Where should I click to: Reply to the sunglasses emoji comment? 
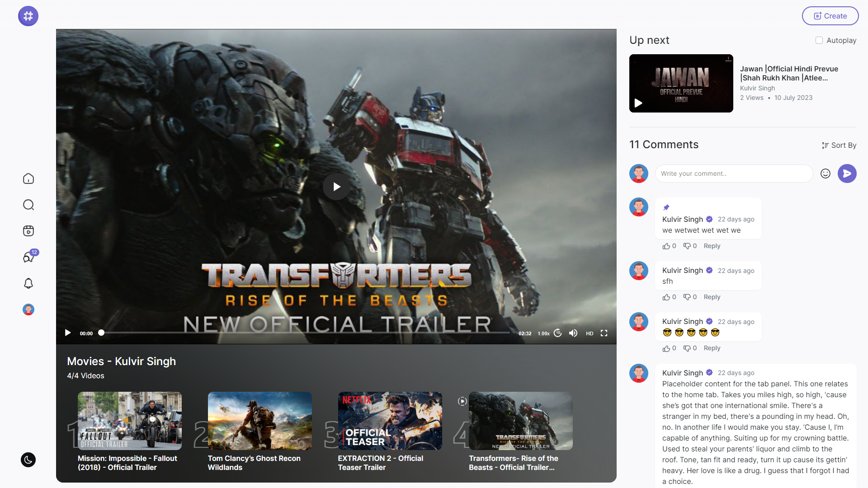pos(712,348)
